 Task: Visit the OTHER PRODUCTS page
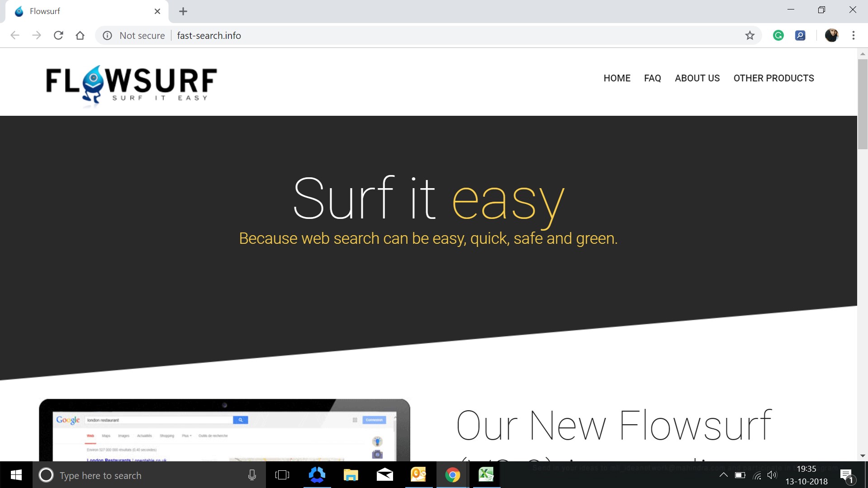click(x=773, y=78)
